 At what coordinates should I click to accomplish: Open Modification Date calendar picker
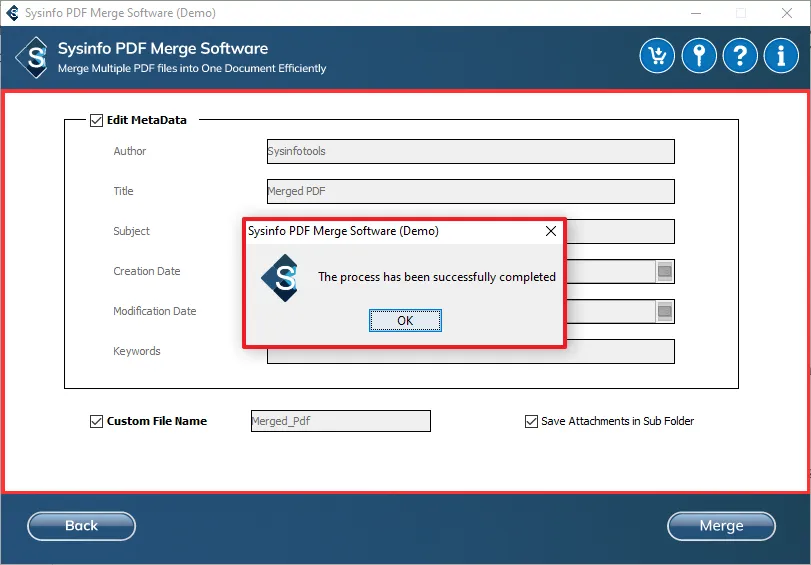(665, 311)
